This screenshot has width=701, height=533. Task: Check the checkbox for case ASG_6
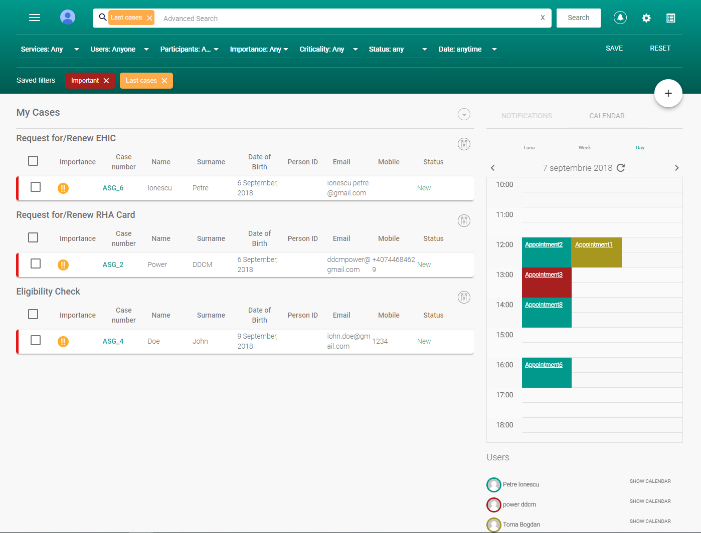coord(35,187)
